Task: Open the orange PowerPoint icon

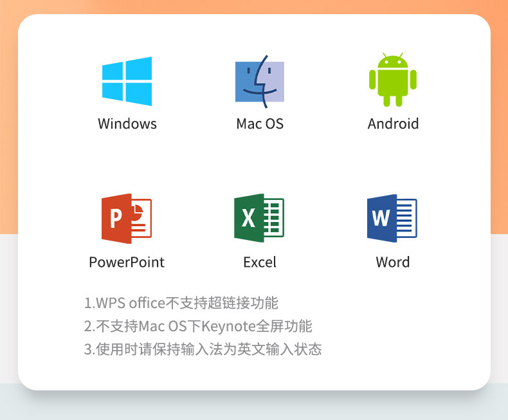Action: point(127,219)
